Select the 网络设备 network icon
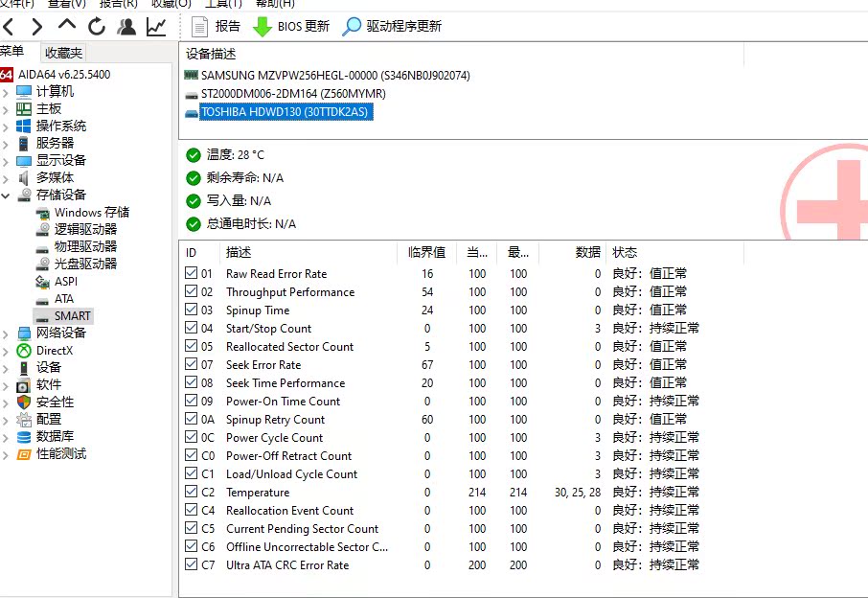The height and width of the screenshot is (598, 868). tap(24, 333)
